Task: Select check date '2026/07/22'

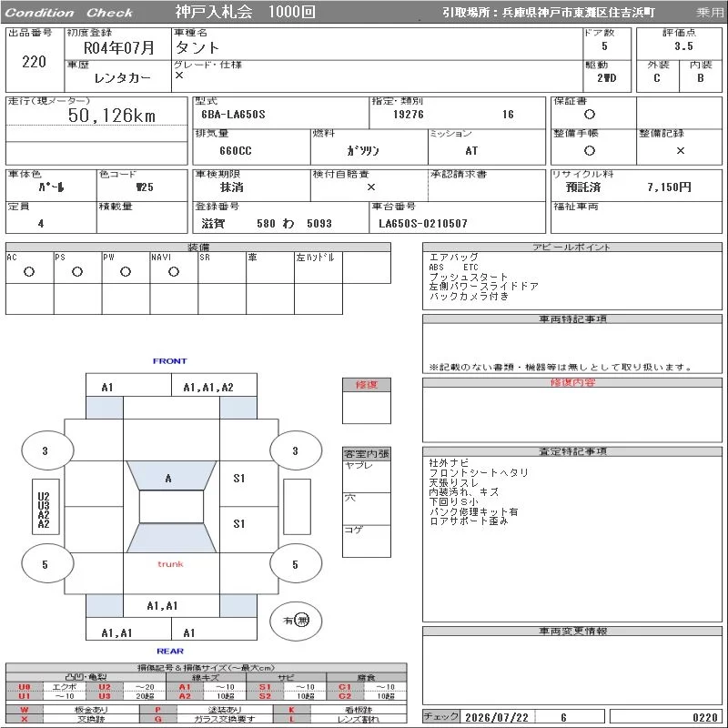Action: click(497, 717)
